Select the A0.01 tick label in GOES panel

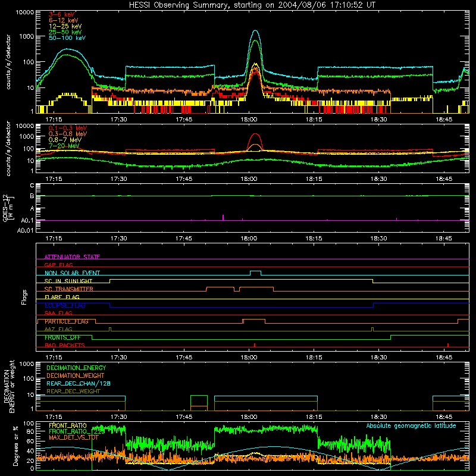26,230
